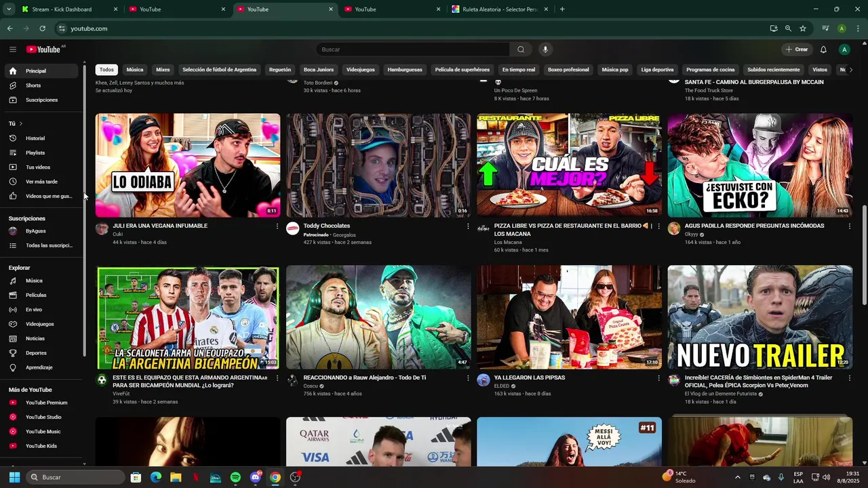This screenshot has width=868, height=488.
Task: Open options for JULI ERA UNA VEGANA video
Action: 277,226
